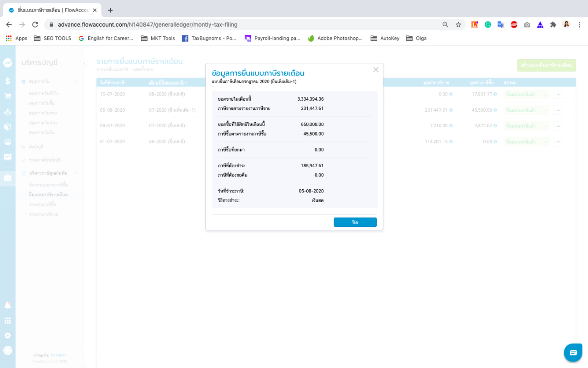Open the bell notifications icon
588x368 pixels.
coord(8,306)
